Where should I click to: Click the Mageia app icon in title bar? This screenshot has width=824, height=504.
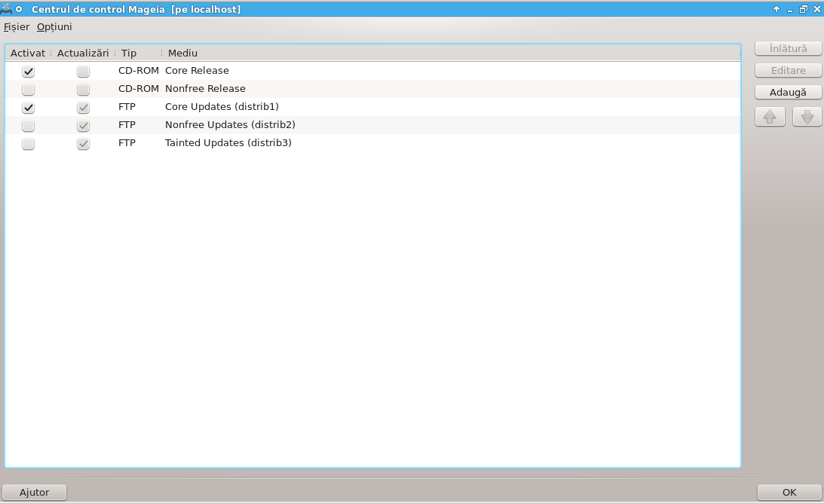pyautogui.click(x=6, y=9)
